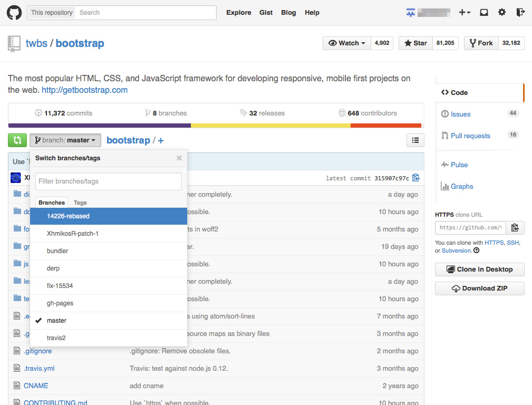Switch to the Tags tab

[80, 202]
